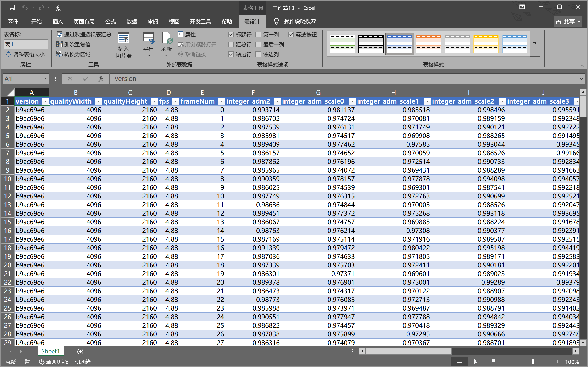Image resolution: width=588 pixels, height=367 pixels.
Task: Click the Select All corner triangle
Action: (x=10, y=93)
